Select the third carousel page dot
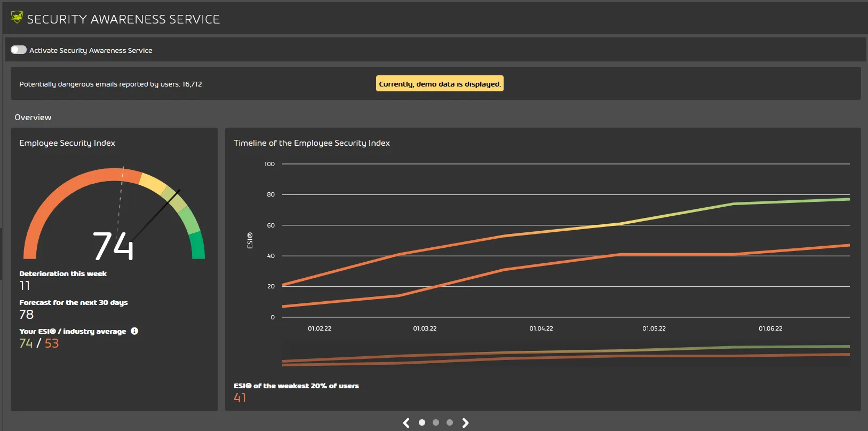Image resolution: width=868 pixels, height=431 pixels. click(450, 422)
